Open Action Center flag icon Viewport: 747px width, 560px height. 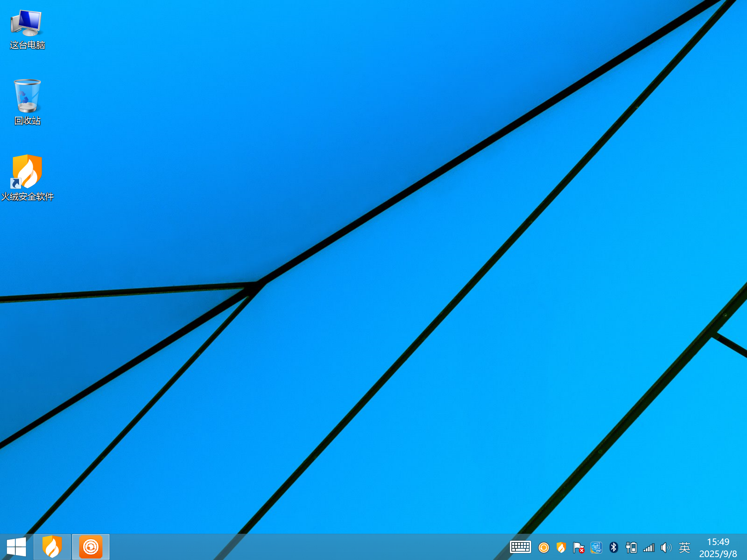click(x=578, y=548)
